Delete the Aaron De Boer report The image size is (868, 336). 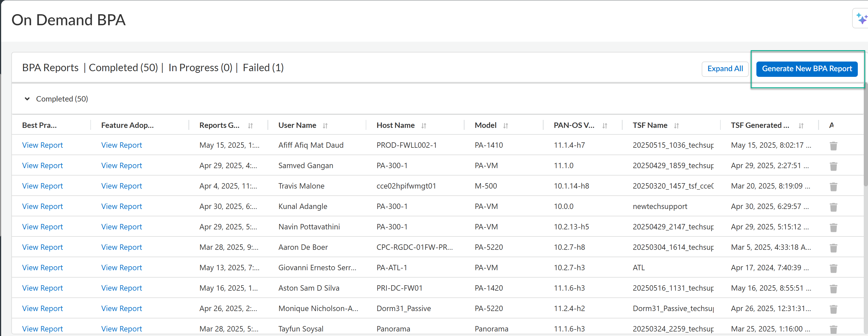(x=833, y=248)
